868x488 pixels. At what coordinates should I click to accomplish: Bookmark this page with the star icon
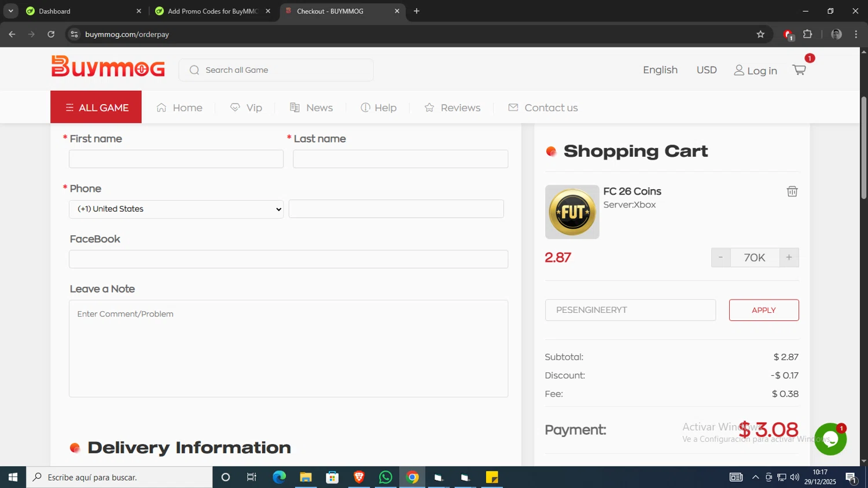[x=760, y=34]
